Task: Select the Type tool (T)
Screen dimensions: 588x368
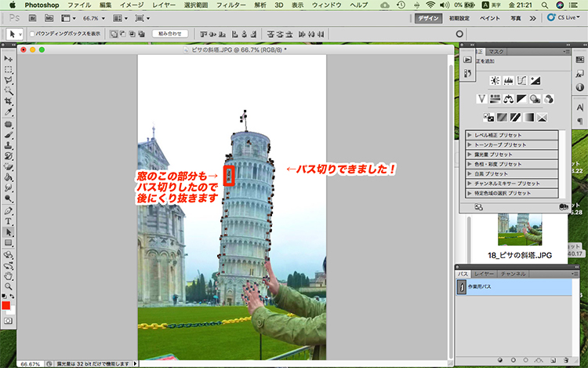Action: pos(9,221)
